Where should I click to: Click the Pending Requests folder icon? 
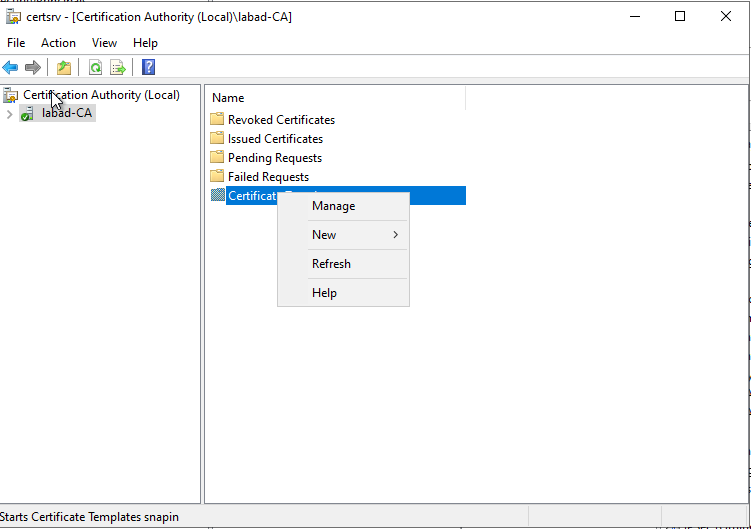coord(218,158)
